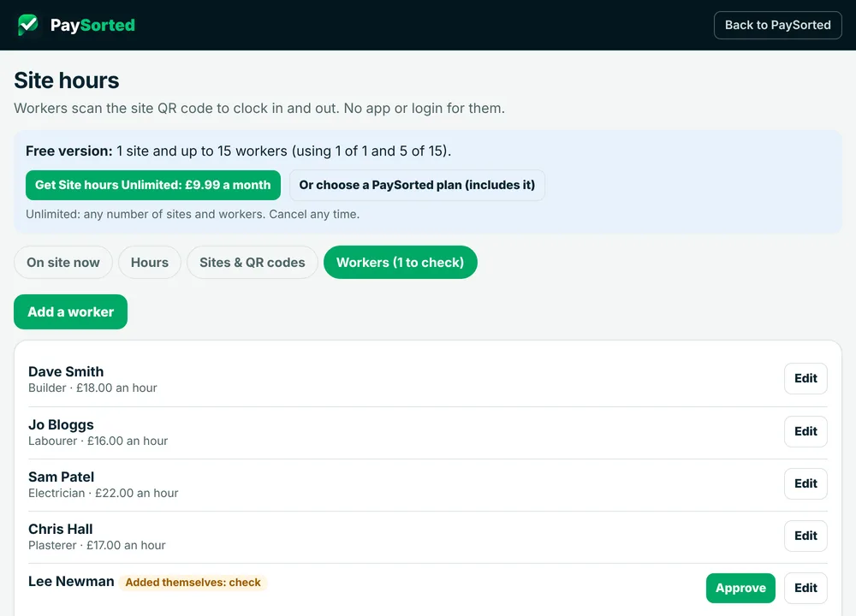Edit Chris Hall's worker details

coord(805,536)
